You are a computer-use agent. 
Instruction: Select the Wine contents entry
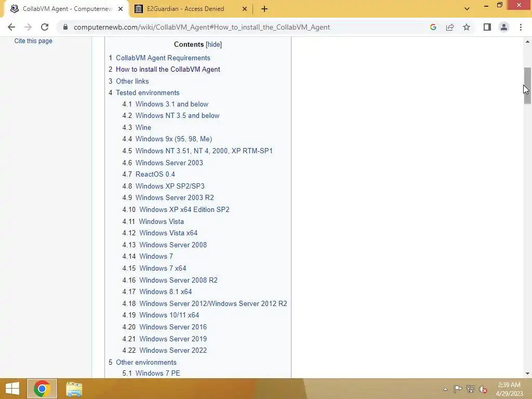[143, 128]
